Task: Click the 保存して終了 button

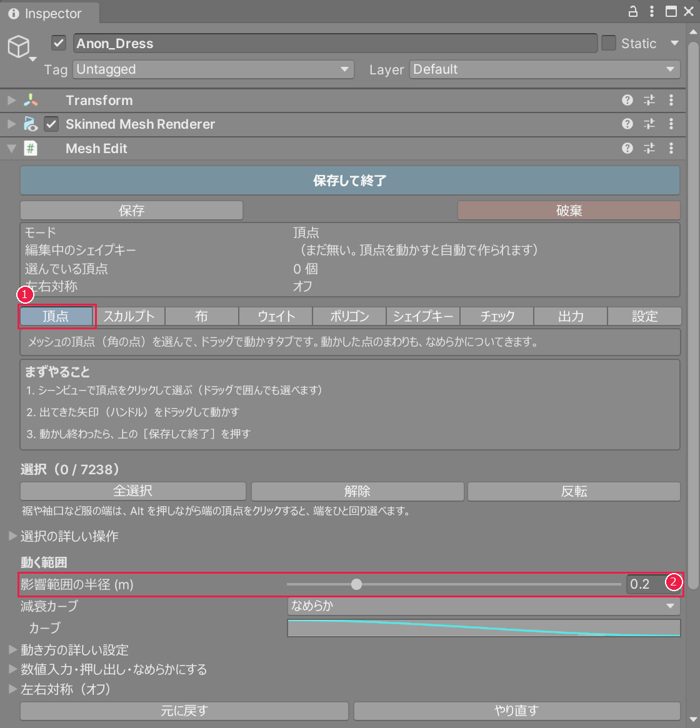Action: coord(350,180)
